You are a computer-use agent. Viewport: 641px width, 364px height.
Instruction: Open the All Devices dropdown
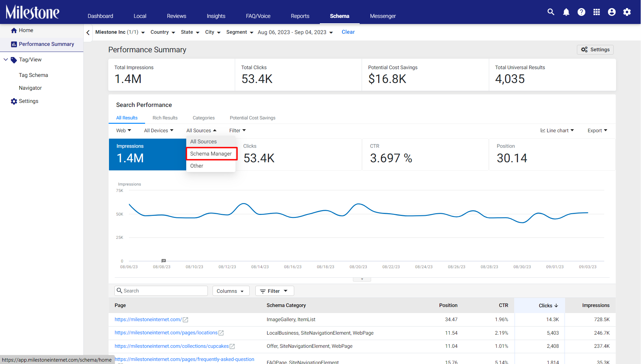point(159,131)
